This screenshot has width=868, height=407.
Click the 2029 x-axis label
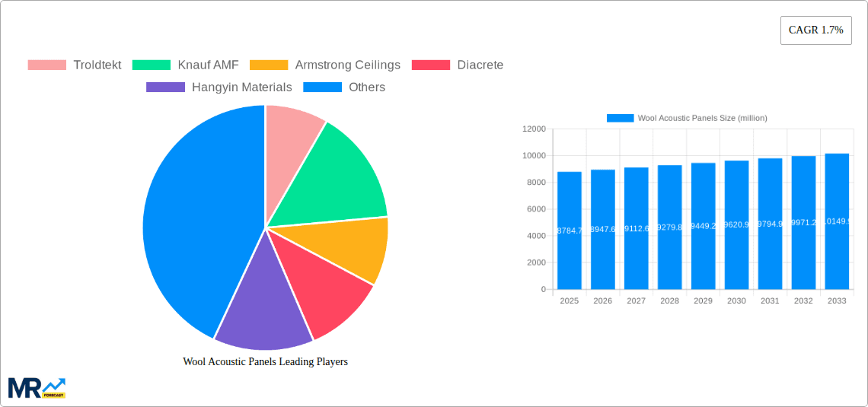click(x=703, y=300)
